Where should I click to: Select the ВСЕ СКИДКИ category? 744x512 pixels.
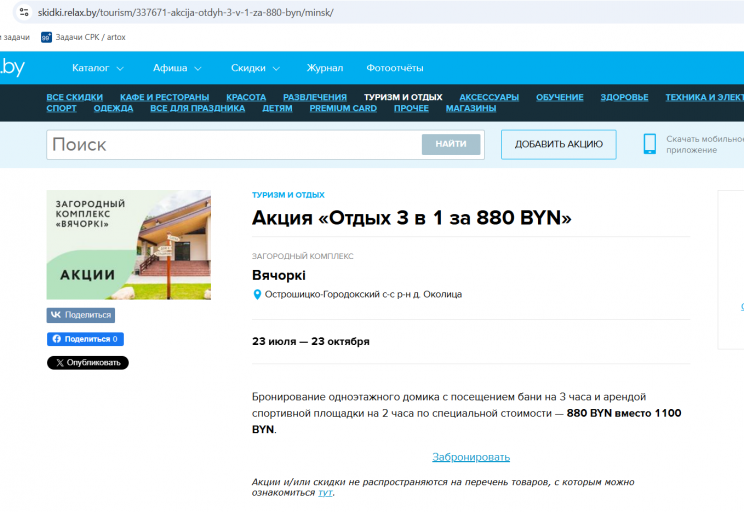coord(74,97)
